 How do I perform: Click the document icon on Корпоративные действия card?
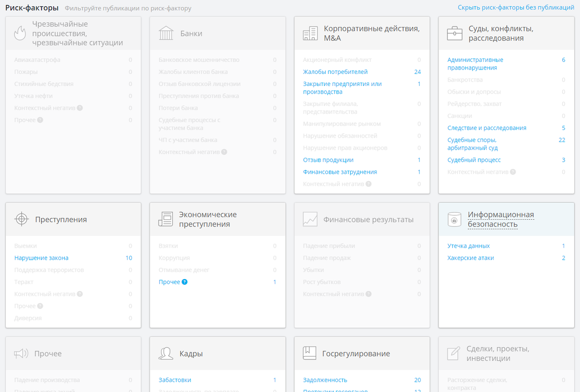[x=308, y=33]
